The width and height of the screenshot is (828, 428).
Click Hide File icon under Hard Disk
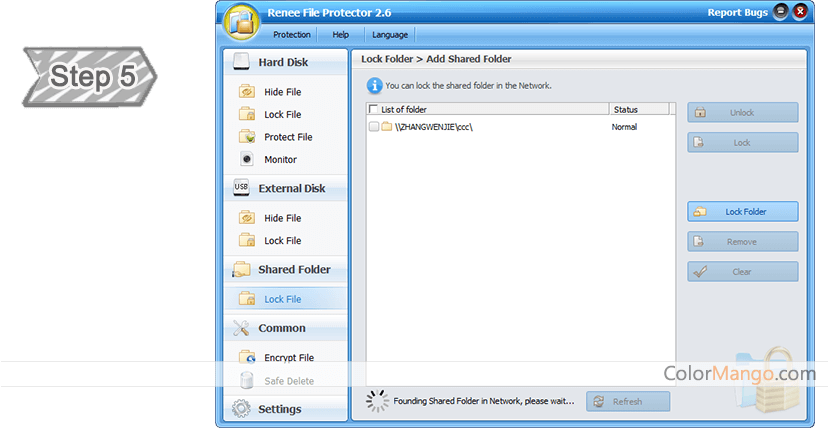(x=247, y=92)
